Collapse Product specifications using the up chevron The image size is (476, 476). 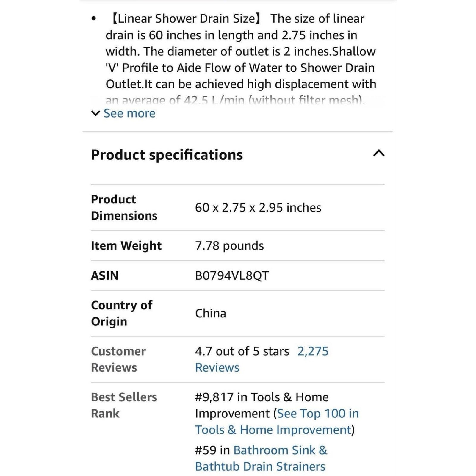[x=379, y=154]
